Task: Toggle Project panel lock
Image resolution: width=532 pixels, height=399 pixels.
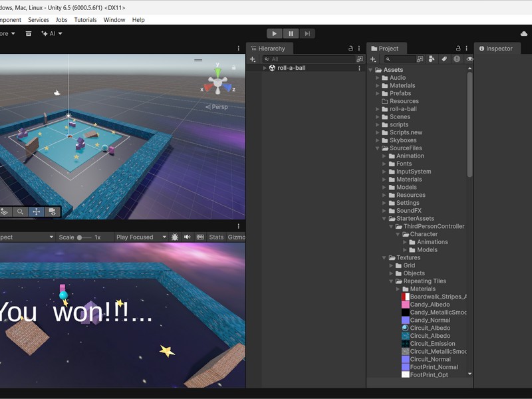Action: [x=458, y=49]
